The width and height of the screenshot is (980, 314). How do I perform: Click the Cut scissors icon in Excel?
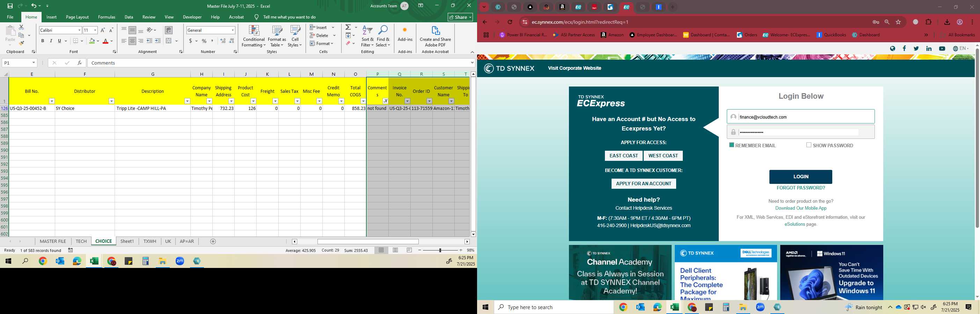point(21,27)
